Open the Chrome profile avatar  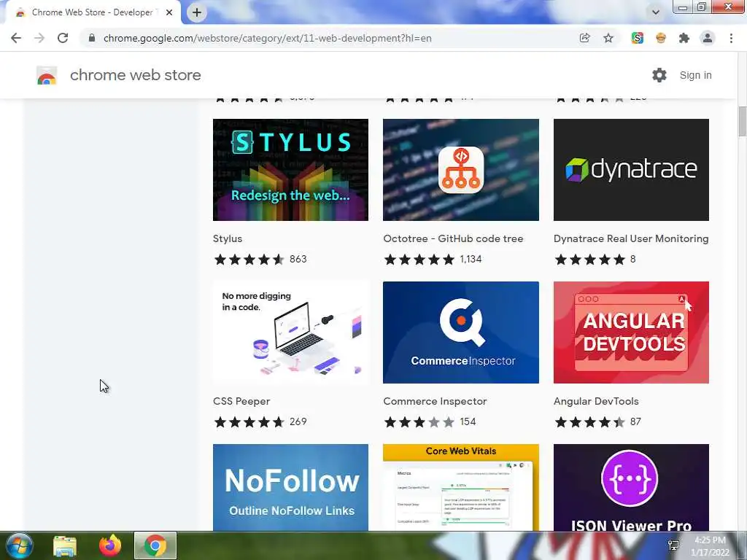[x=708, y=38]
